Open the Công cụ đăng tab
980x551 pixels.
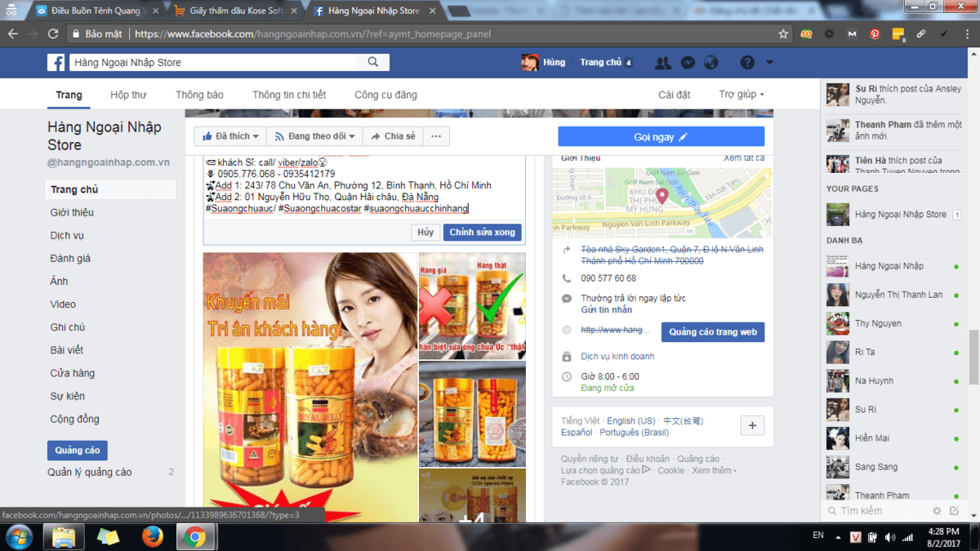pos(385,95)
